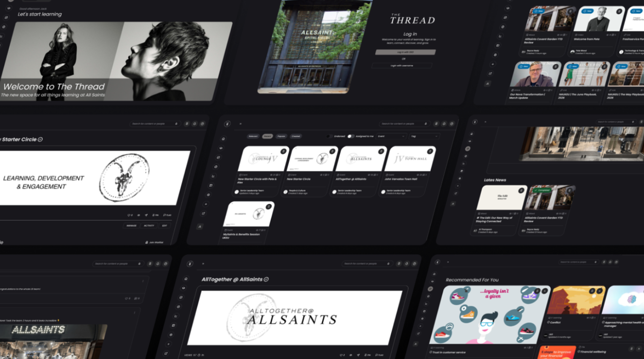Open the John Varvatos Town Hall event card
The width and height of the screenshot is (644, 359).
pyautogui.click(x=407, y=172)
